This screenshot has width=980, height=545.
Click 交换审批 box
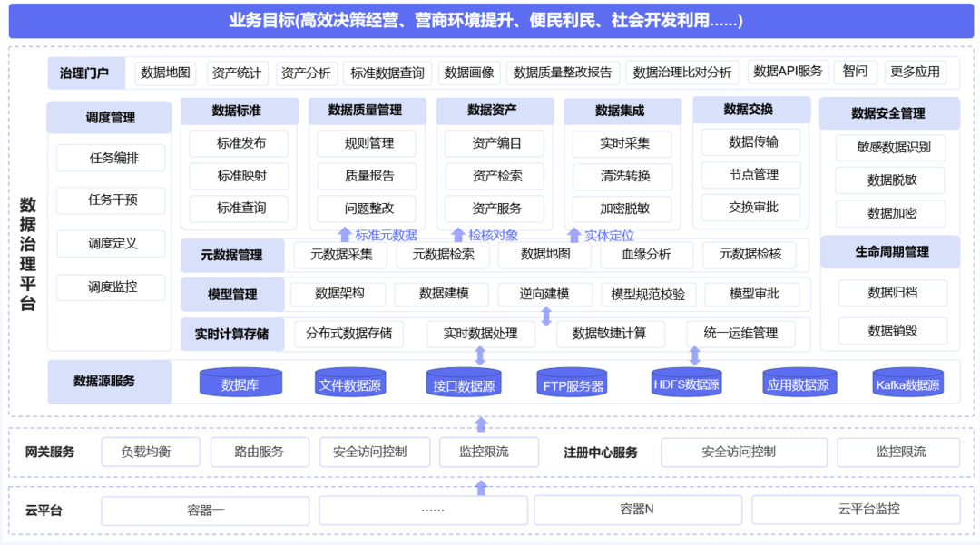pyautogui.click(x=751, y=208)
